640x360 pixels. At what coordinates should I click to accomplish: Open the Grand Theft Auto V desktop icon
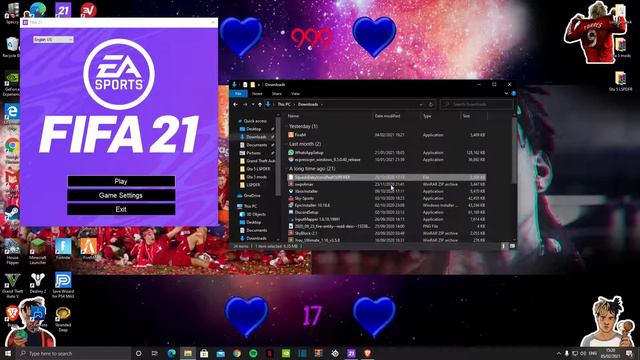12,285
